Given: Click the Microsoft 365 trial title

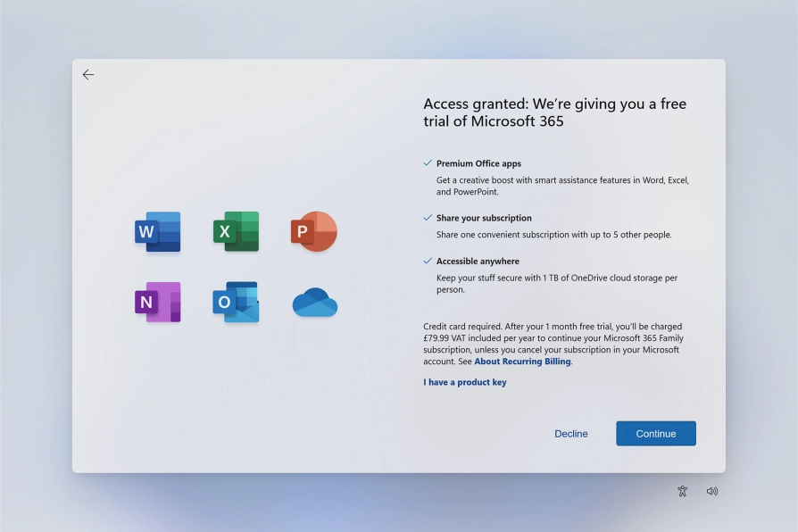Looking at the screenshot, I should click(554, 112).
